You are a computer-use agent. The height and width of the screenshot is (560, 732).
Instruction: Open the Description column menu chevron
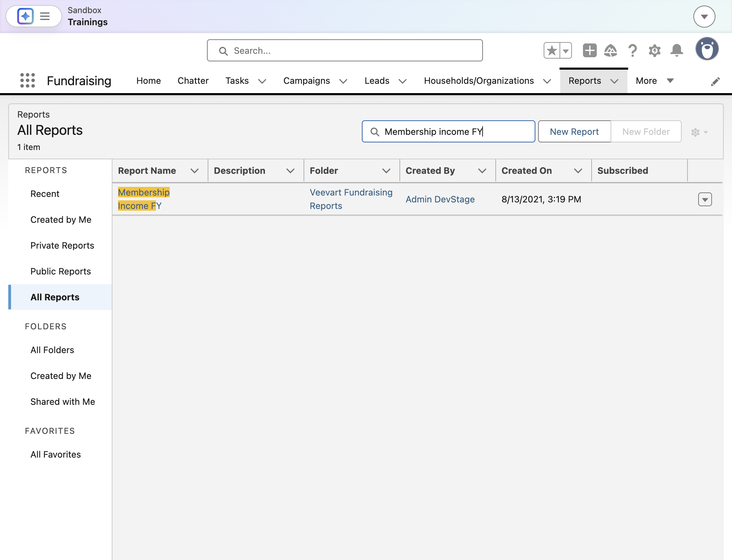tap(290, 171)
